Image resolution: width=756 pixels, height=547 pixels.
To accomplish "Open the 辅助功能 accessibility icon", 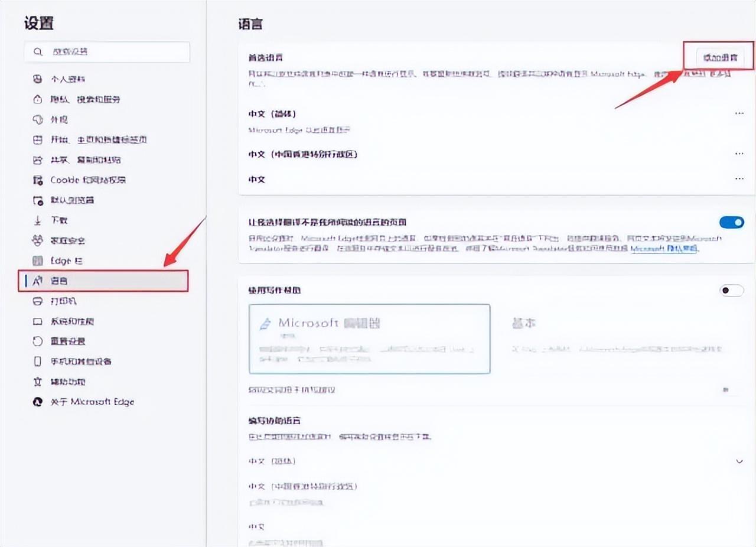I will 38,382.
